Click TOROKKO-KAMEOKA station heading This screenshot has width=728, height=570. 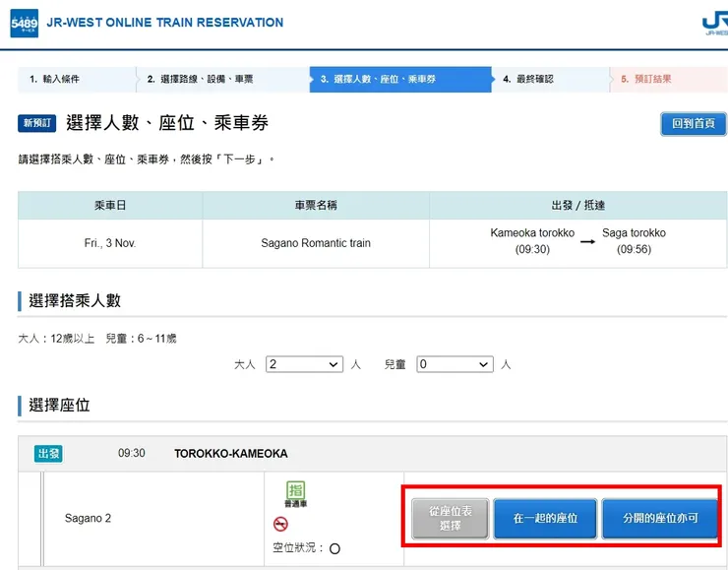tap(231, 454)
